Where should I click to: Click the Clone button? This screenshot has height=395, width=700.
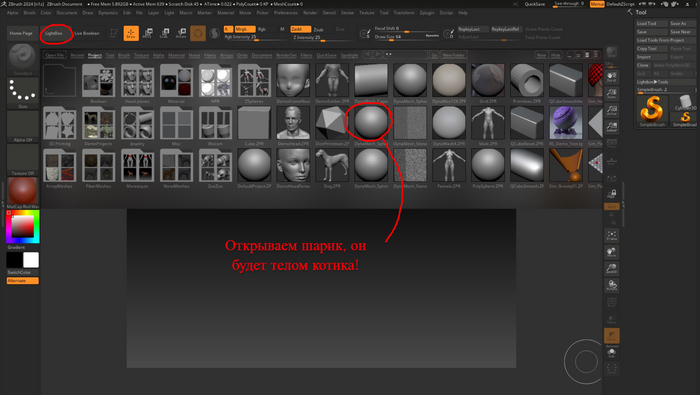[x=643, y=65]
